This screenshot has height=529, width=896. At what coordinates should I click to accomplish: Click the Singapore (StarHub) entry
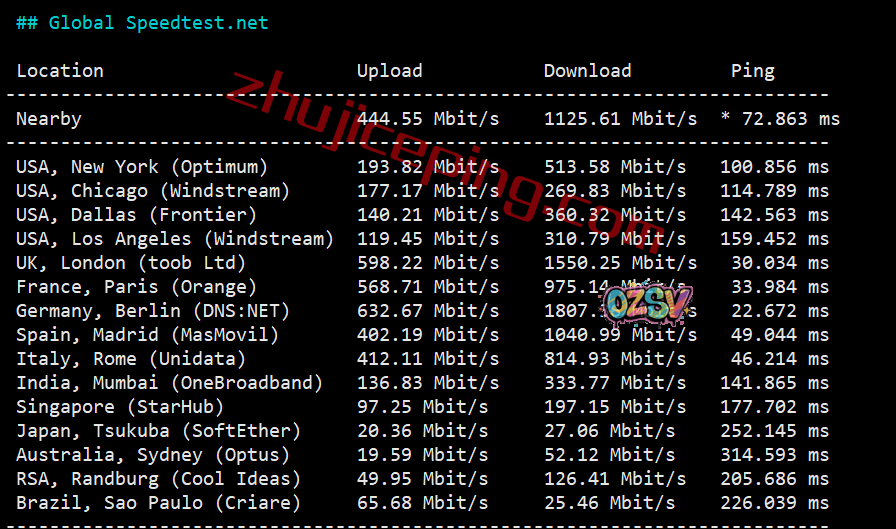tap(120, 407)
